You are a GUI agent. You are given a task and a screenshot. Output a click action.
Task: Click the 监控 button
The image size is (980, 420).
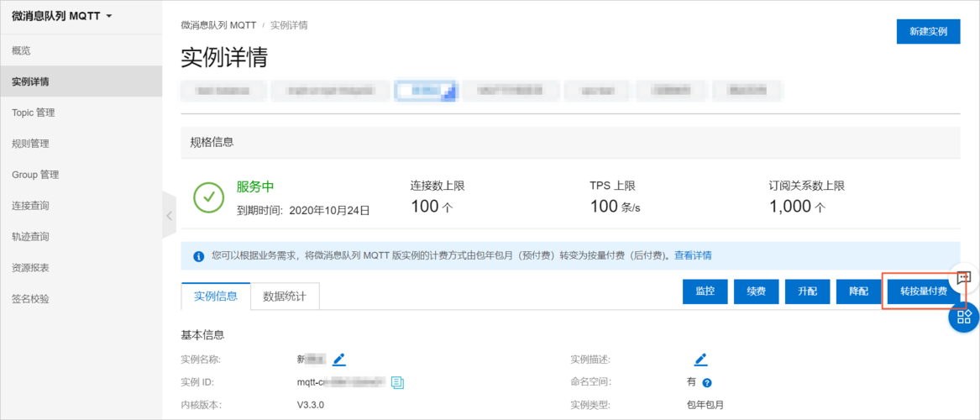705,291
